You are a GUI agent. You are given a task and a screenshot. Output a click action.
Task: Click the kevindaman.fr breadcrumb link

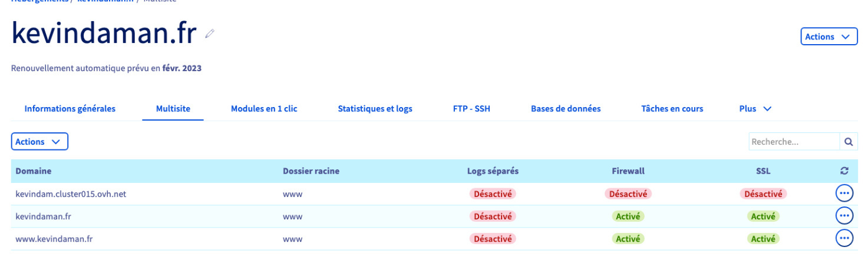[105, 1]
